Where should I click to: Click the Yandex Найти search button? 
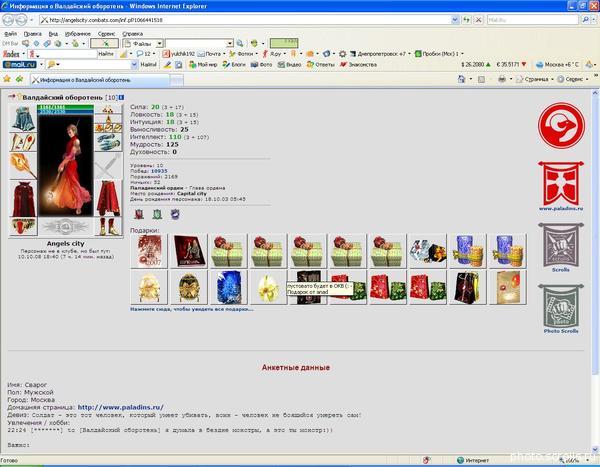[106, 54]
